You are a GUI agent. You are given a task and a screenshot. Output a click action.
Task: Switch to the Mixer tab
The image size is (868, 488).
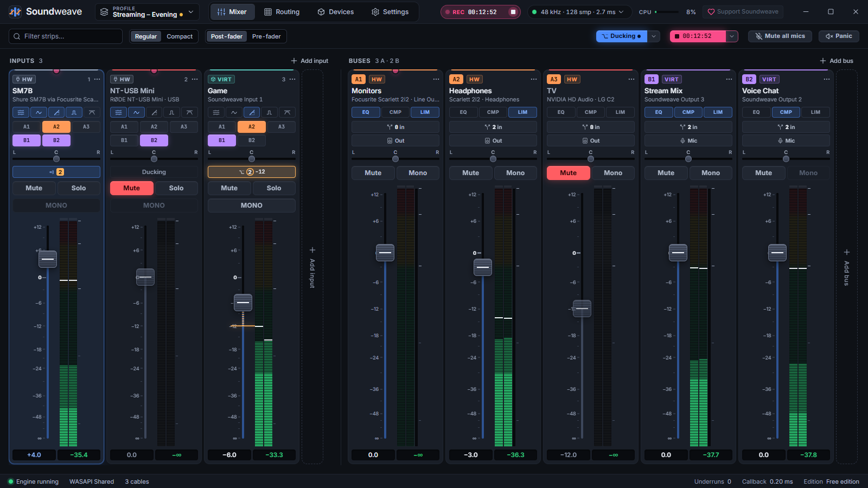(232, 12)
